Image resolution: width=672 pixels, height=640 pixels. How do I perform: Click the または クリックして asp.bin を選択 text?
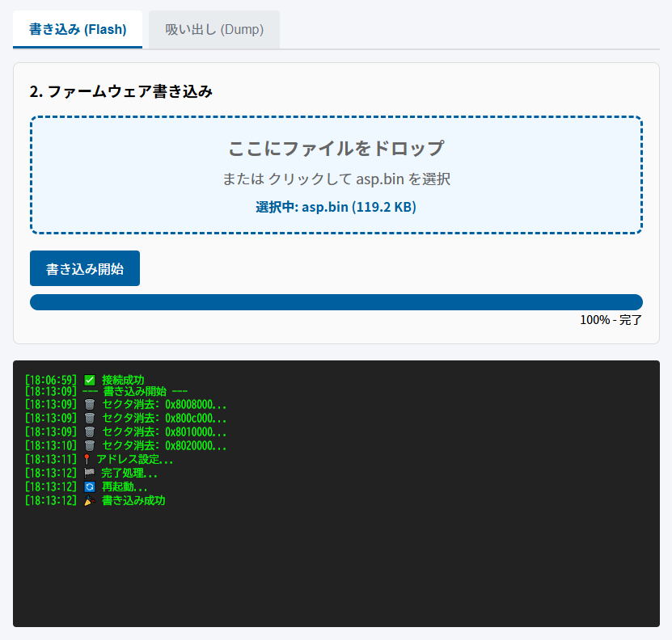pyautogui.click(x=336, y=179)
